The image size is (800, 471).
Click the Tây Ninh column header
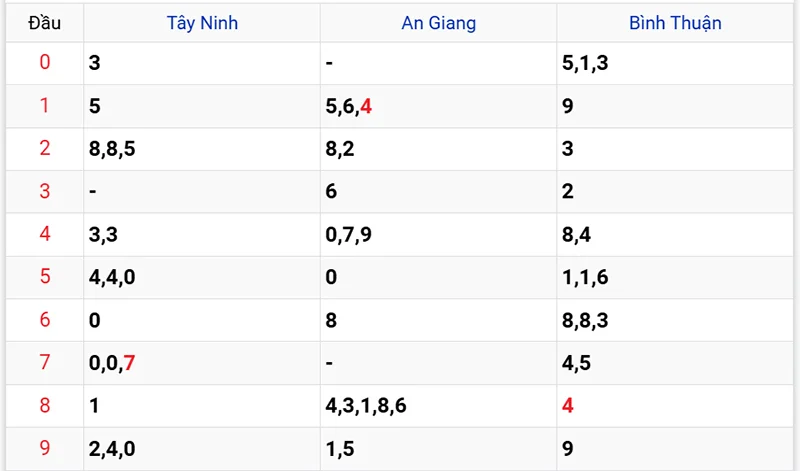click(202, 22)
